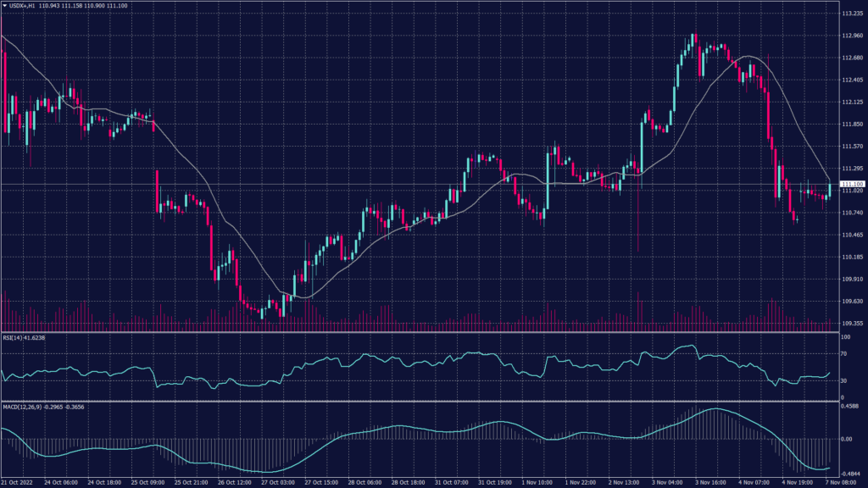Click the MACD 0.00 zero-level label
Screen dimensions: 868x488
846,439
